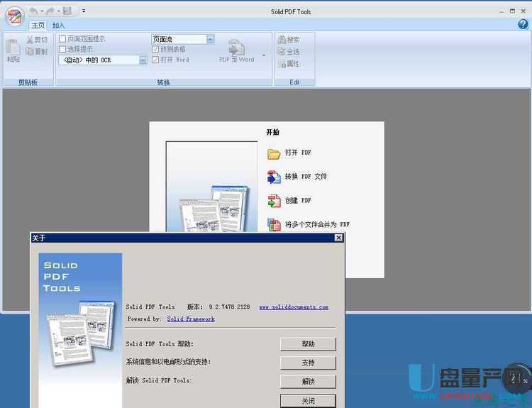Expand the <自动> 中的 OCR dropdown
The image size is (532, 408).
point(143,60)
